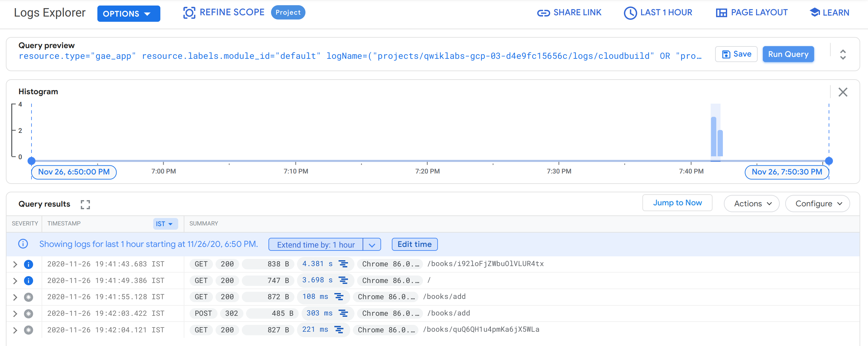Click Extend time by: 1 hour
Screen dimensions: 868x346
point(316,245)
